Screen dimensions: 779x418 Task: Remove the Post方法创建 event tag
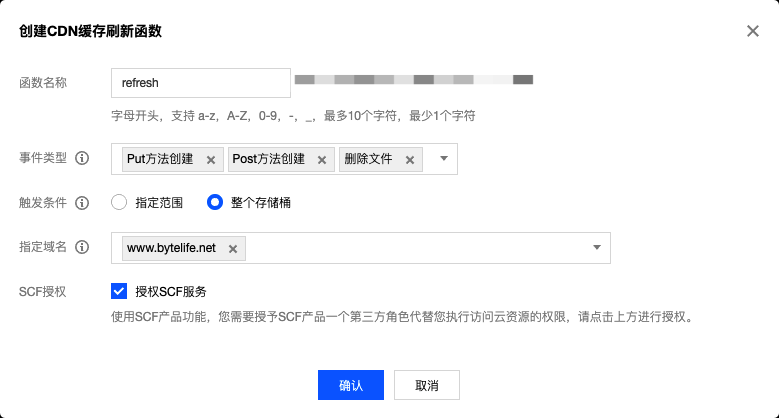pyautogui.click(x=321, y=160)
